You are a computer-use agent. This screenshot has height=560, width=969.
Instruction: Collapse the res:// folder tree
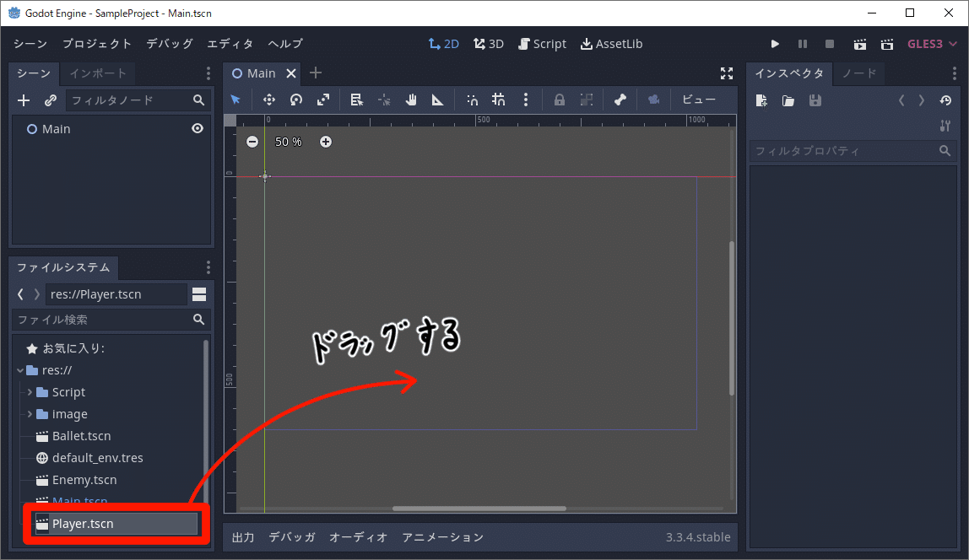19,369
